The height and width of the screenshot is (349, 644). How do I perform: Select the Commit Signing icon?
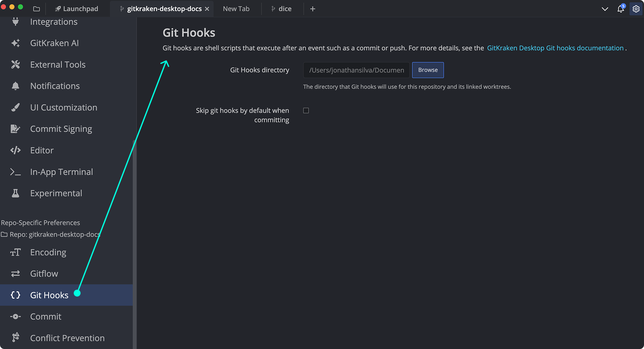pyautogui.click(x=15, y=128)
